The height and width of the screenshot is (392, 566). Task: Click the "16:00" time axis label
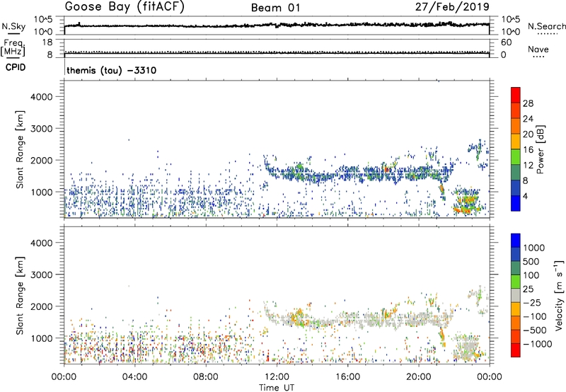[x=348, y=377]
